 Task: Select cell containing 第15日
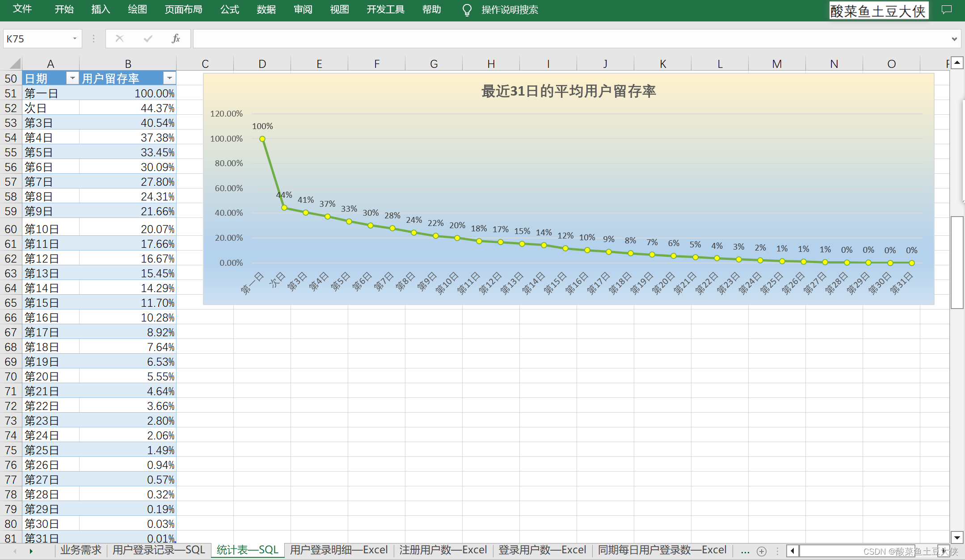(51, 303)
